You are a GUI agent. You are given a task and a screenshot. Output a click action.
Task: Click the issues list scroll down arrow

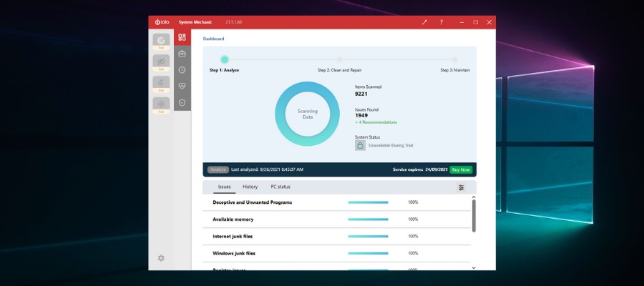tap(474, 268)
